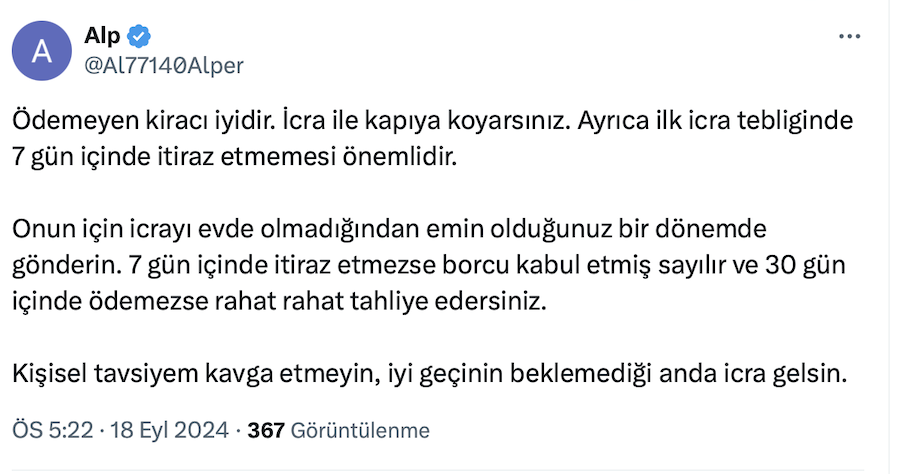
Task: Click the "367" view count number
Action: 266,430
